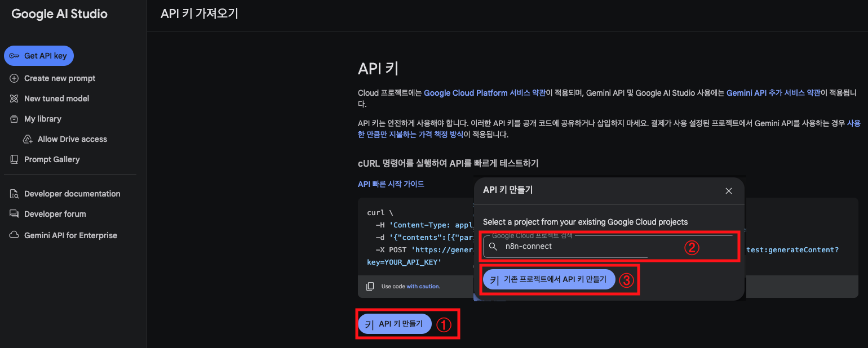Screen dimensions: 868x348
Task: Open Get API key page
Action: (x=39, y=56)
